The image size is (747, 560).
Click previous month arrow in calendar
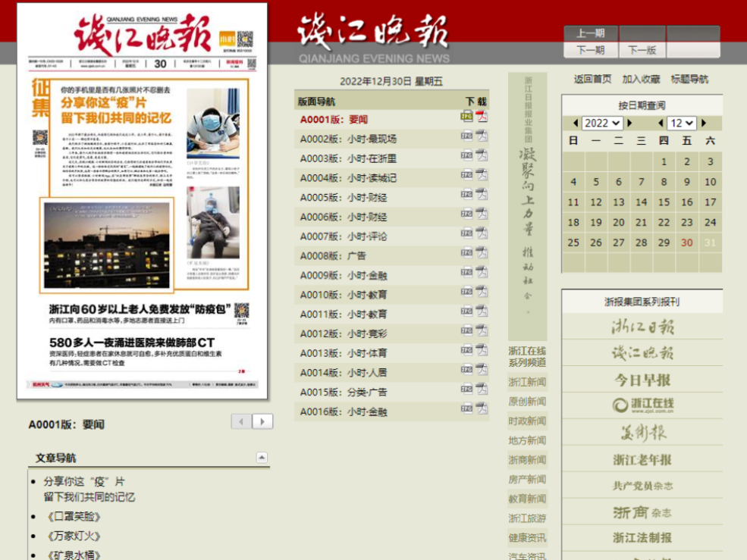(661, 123)
